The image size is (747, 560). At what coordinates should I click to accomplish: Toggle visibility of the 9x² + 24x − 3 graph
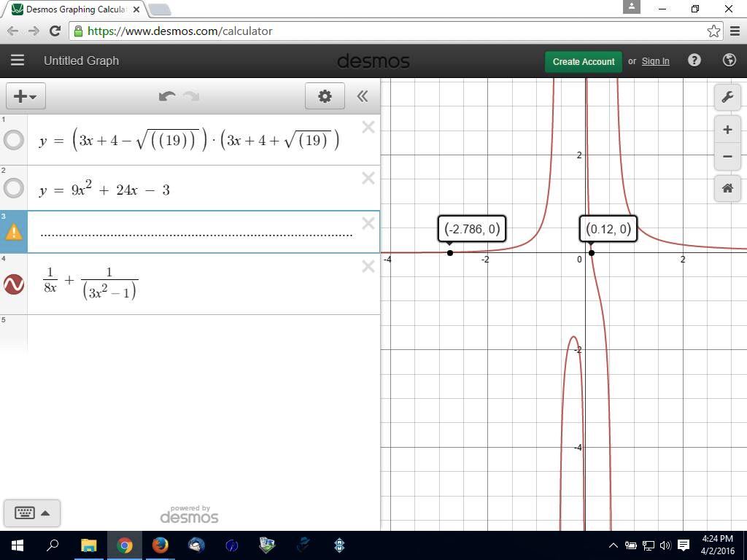[x=14, y=188]
